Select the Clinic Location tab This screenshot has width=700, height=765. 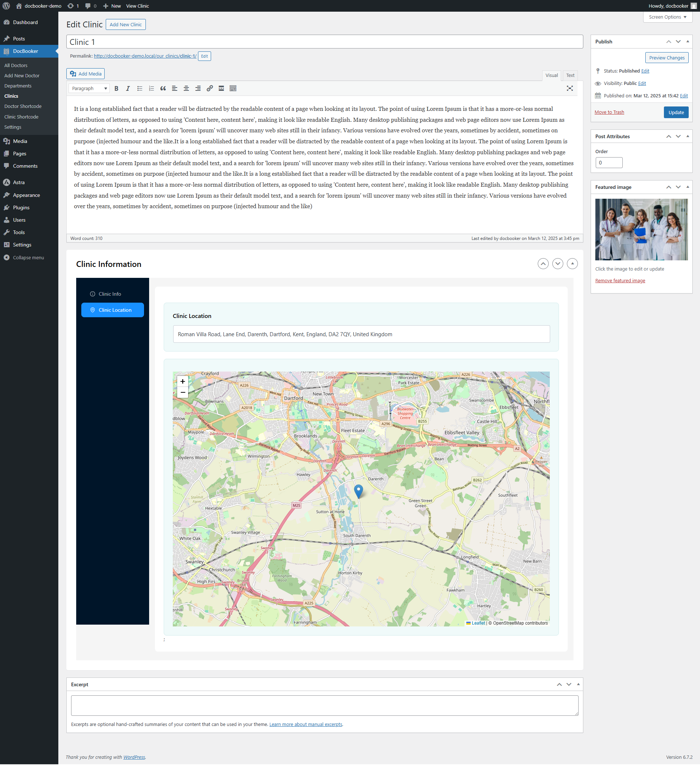click(x=113, y=310)
